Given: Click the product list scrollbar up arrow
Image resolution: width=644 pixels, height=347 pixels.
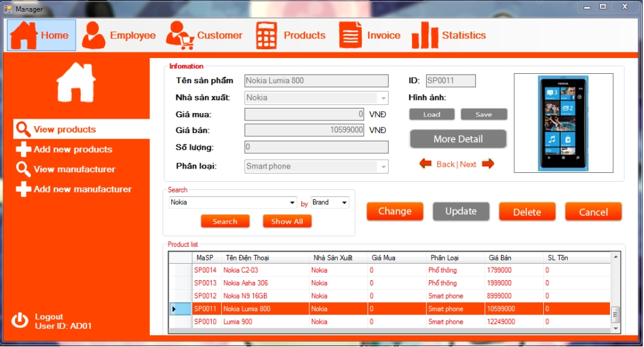Looking at the screenshot, I should (x=616, y=257).
